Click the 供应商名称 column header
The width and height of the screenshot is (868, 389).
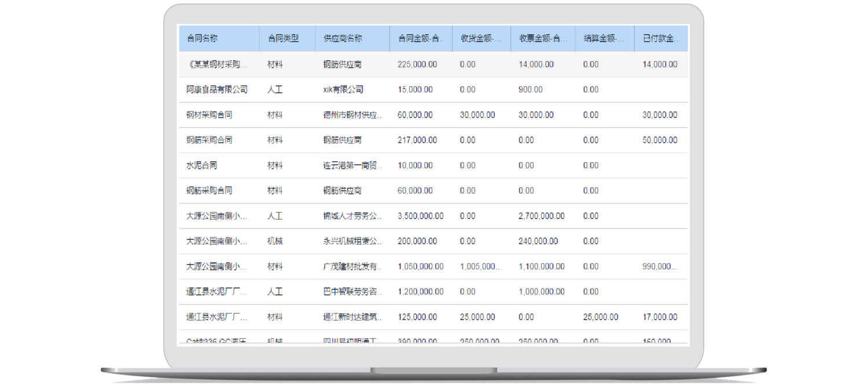tap(343, 39)
